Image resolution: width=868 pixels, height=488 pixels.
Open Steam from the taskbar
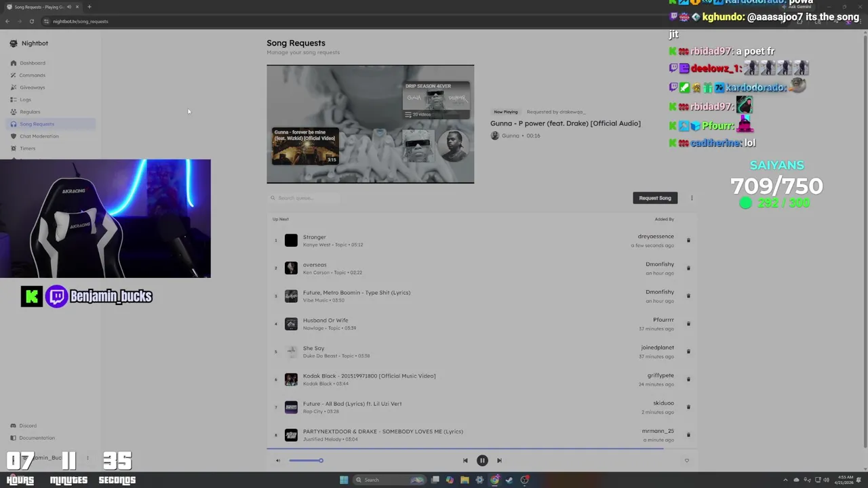tap(509, 480)
